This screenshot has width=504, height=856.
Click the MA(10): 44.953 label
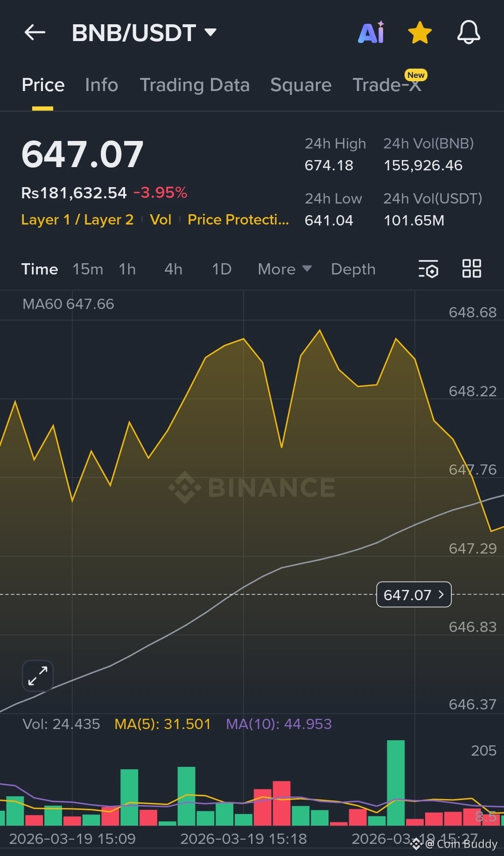[279, 724]
